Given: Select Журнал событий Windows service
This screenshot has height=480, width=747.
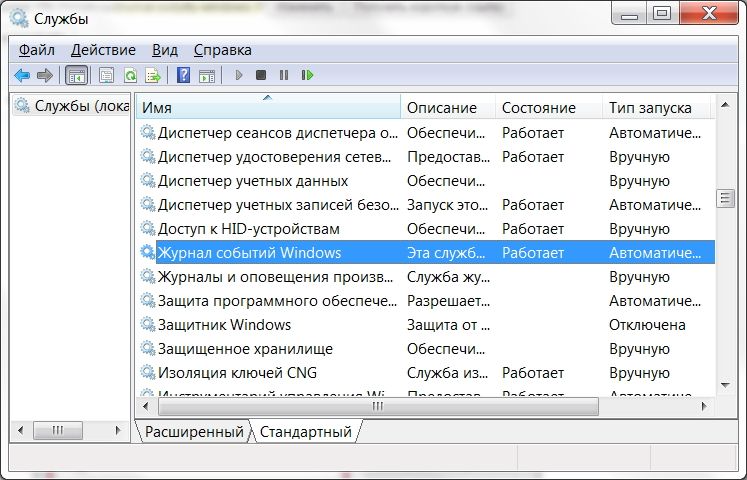Looking at the screenshot, I should pyautogui.click(x=426, y=253).
